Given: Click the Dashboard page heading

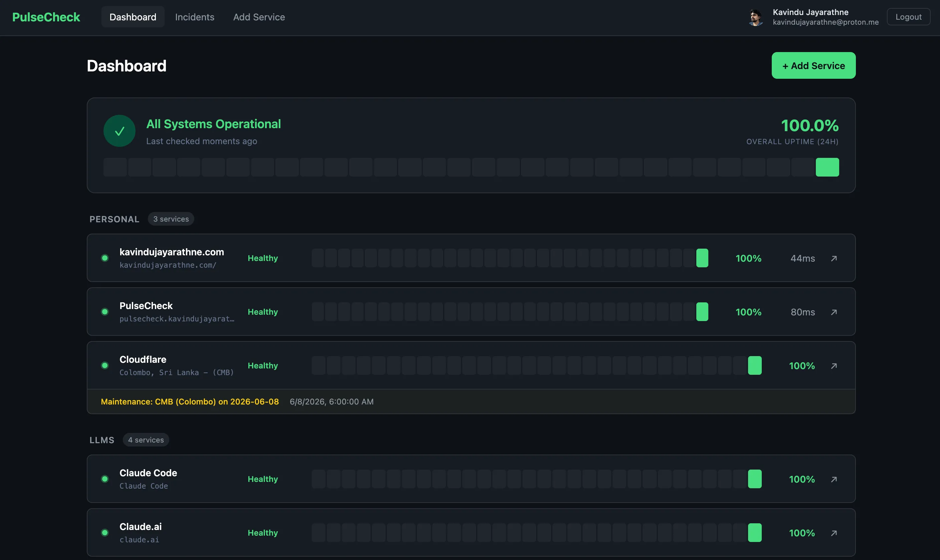Looking at the screenshot, I should coord(127,66).
